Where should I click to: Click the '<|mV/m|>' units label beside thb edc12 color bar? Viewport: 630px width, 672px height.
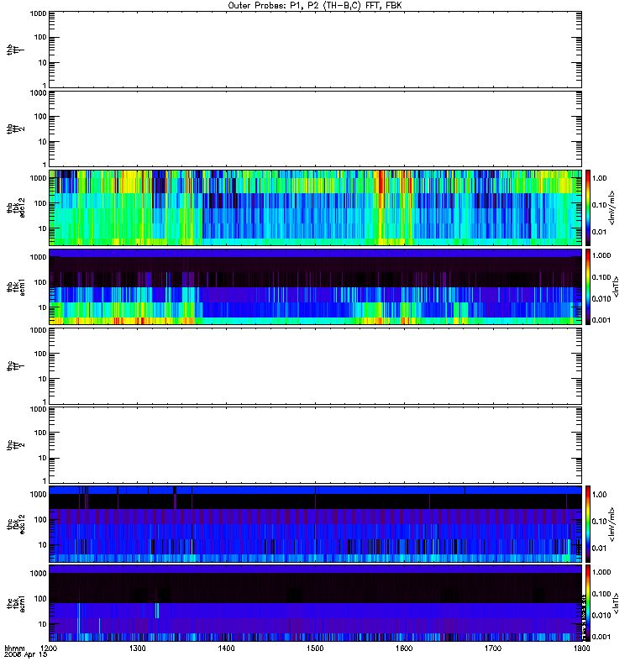click(612, 207)
